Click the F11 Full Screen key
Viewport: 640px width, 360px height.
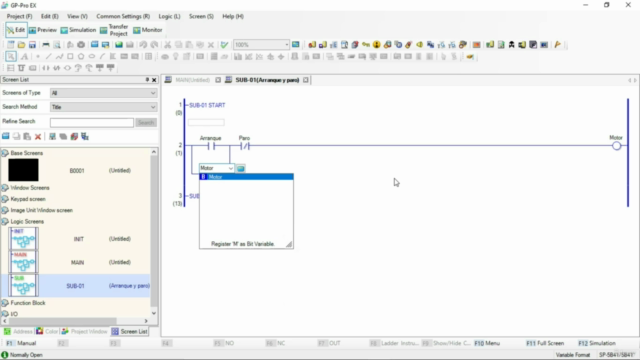point(545,343)
